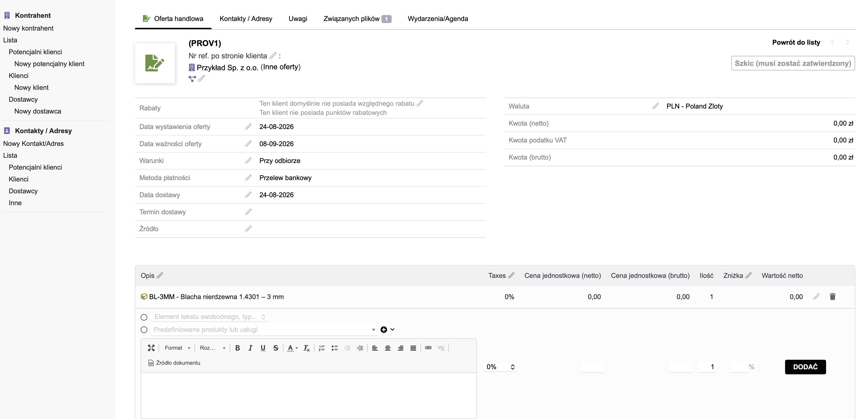Maximize the rich text editor
868x419 pixels.
coord(151,348)
